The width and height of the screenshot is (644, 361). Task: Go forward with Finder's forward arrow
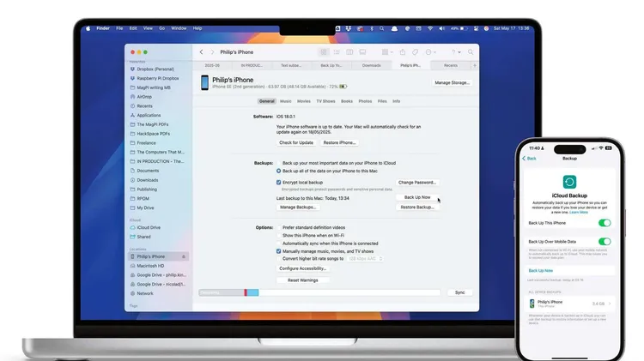pos(212,52)
